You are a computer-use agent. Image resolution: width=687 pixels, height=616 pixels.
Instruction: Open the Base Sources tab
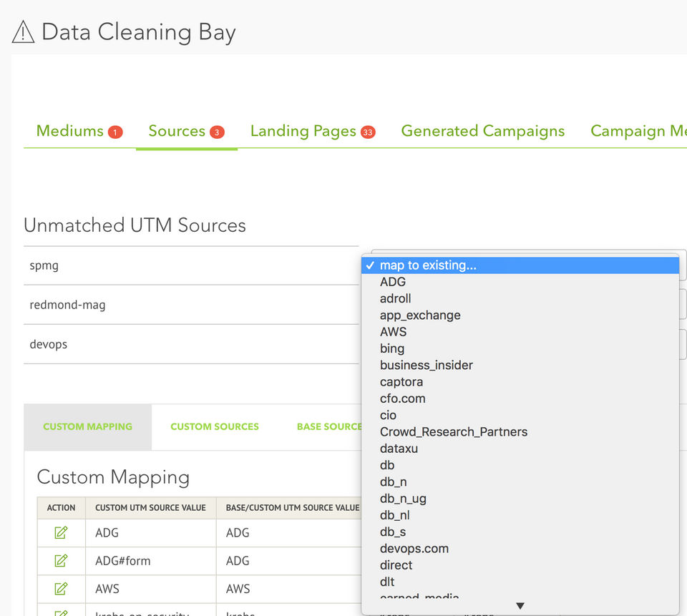pyautogui.click(x=329, y=426)
